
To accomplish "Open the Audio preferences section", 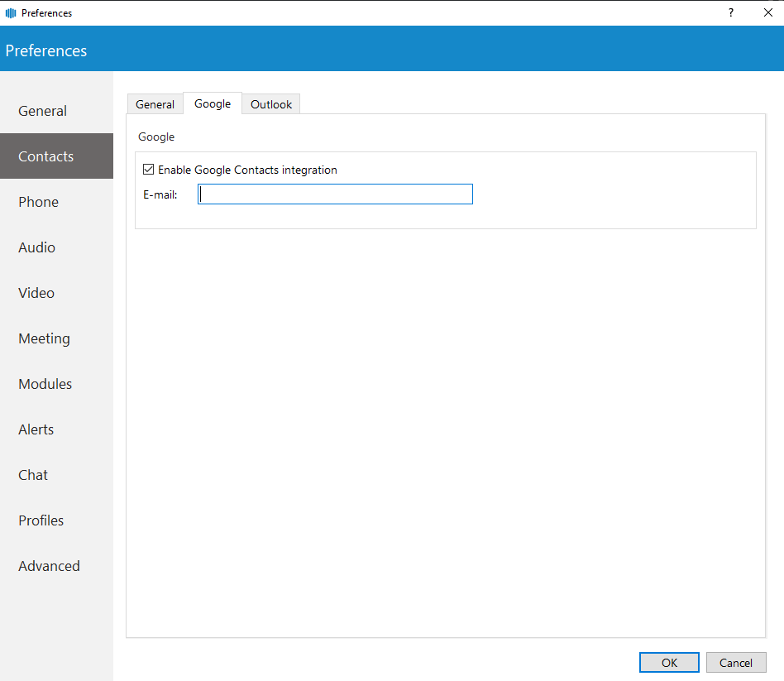I will pyautogui.click(x=36, y=247).
